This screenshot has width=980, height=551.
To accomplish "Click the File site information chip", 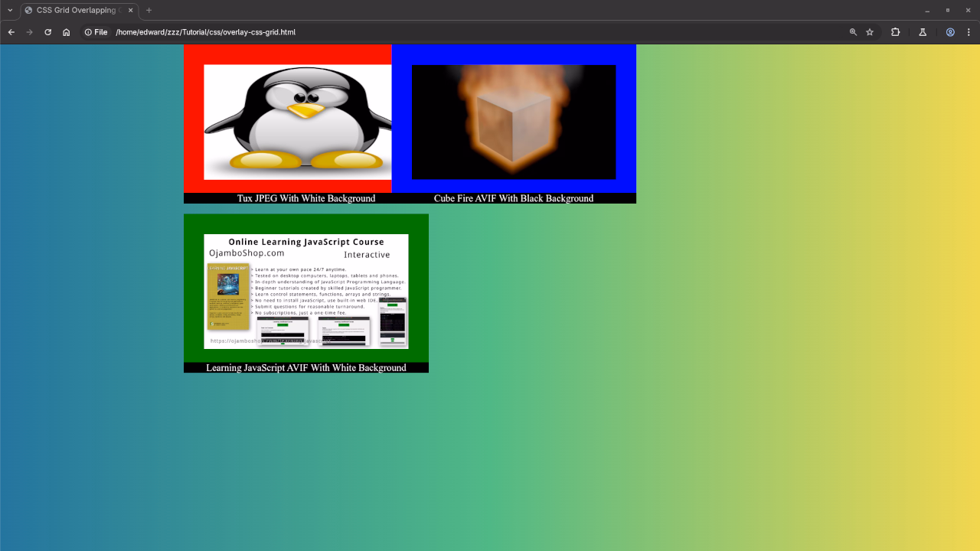I will (96, 32).
